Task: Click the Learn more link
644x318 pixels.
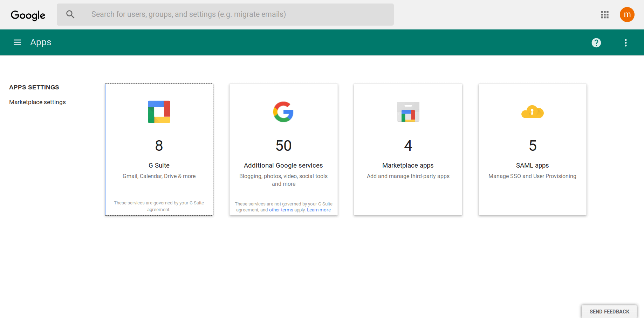Action: tap(318, 210)
